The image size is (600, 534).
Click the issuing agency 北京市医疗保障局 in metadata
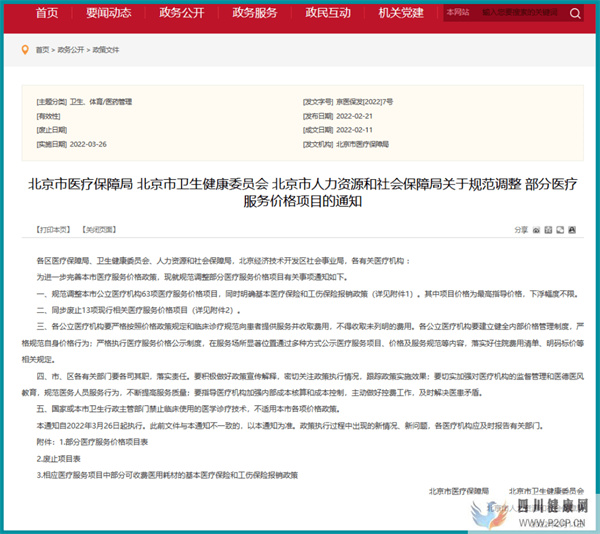(362, 144)
